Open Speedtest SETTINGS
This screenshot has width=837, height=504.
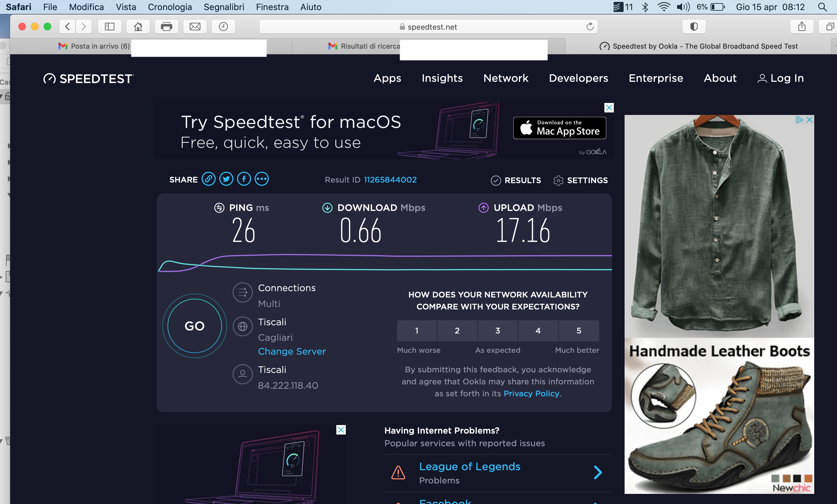pos(580,180)
